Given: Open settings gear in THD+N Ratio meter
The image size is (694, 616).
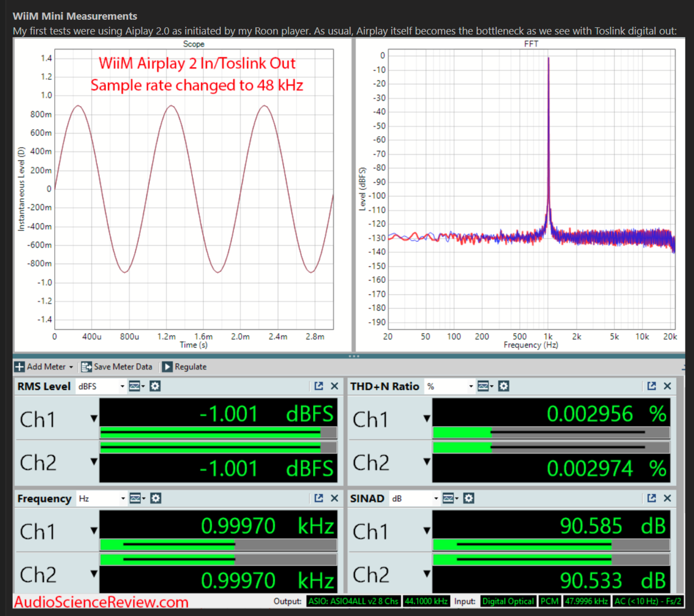Looking at the screenshot, I should 503,386.
